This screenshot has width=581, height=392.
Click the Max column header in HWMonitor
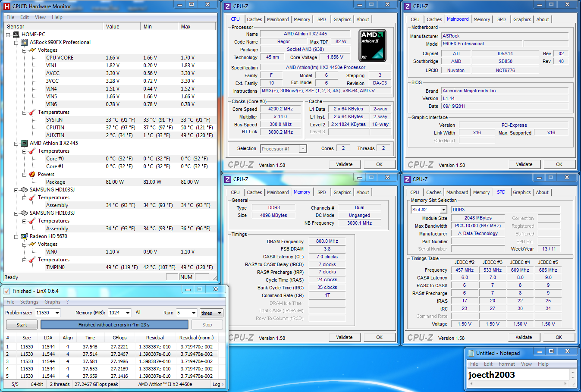[197, 26]
